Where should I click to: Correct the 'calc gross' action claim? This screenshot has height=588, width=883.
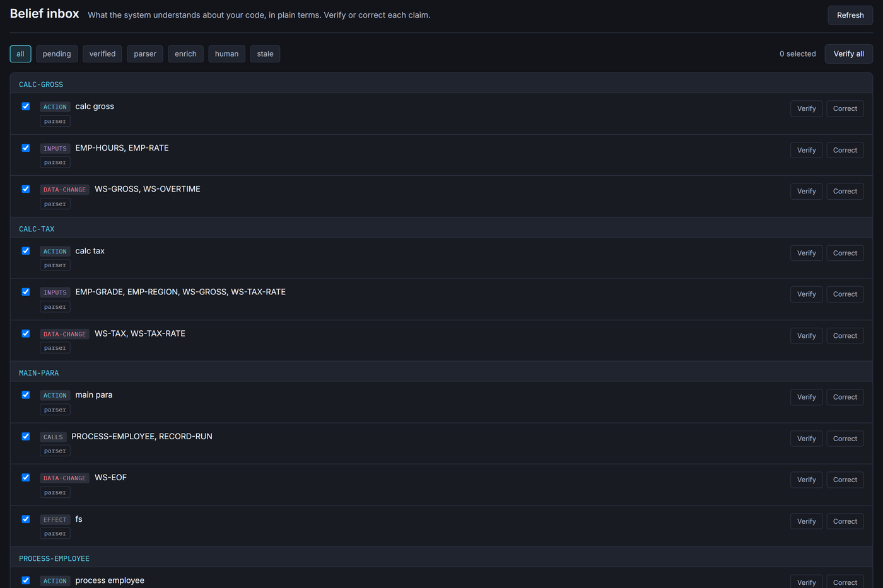[x=845, y=108]
